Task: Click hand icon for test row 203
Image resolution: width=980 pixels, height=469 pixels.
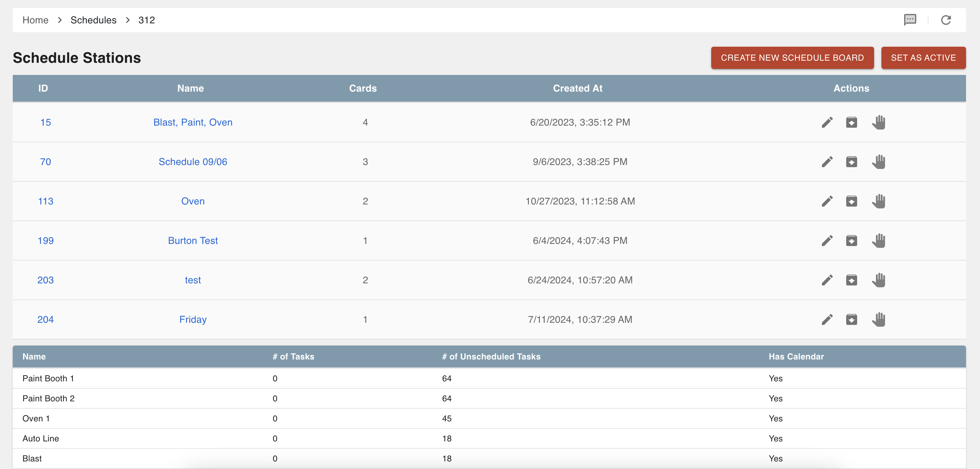Action: tap(878, 280)
